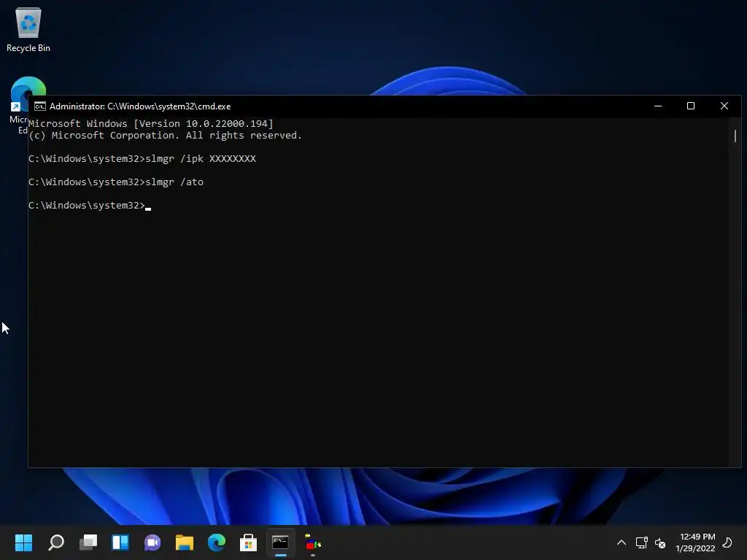Click the Microsoft Corporation copyright line
This screenshot has height=560, width=747.
pyautogui.click(x=165, y=136)
